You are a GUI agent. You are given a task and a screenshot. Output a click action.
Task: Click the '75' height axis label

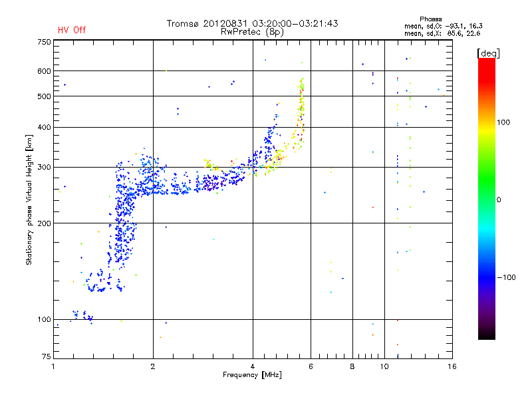47,356
